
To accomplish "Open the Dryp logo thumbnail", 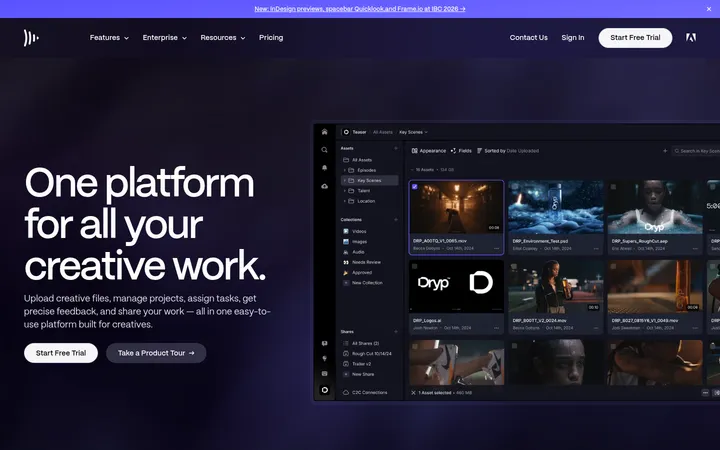I will click(456, 287).
